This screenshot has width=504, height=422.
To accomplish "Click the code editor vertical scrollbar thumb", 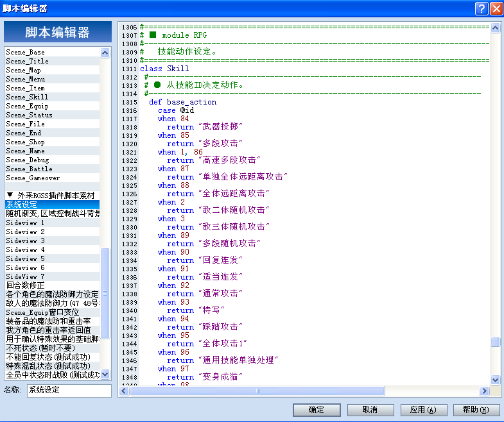I will [495, 342].
